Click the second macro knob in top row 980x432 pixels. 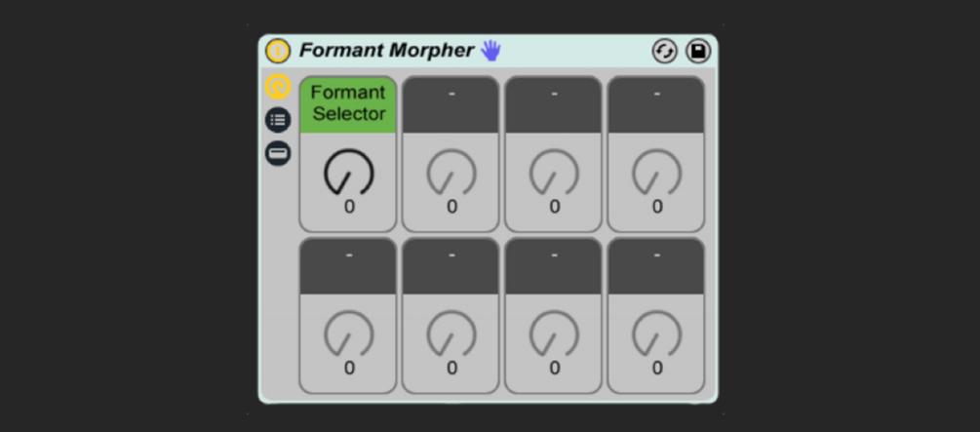pos(451,173)
